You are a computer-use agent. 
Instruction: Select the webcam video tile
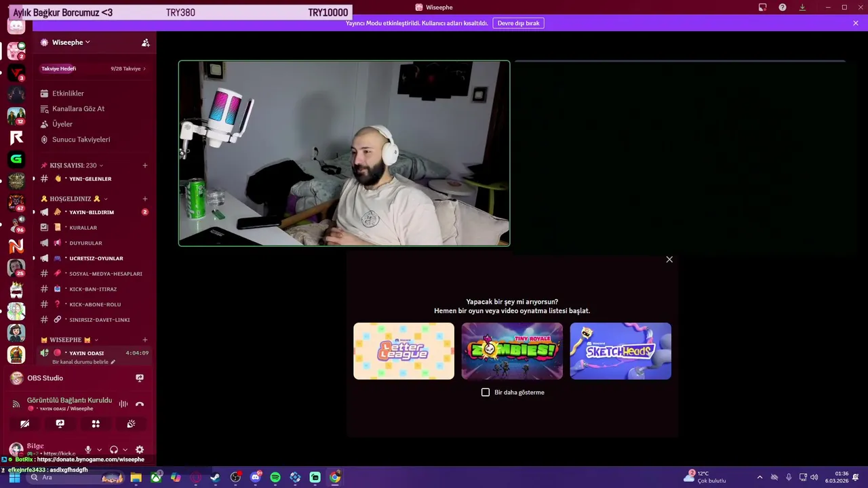[x=344, y=153]
